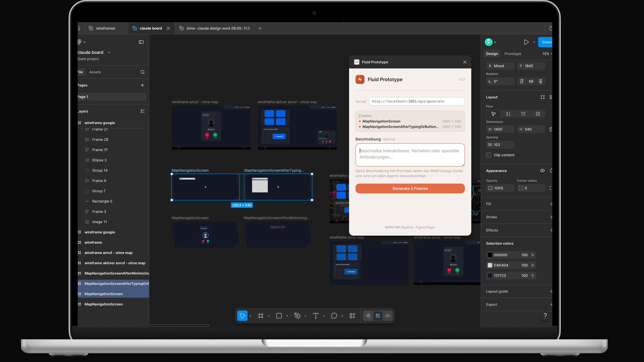Click the Share button

(545, 42)
